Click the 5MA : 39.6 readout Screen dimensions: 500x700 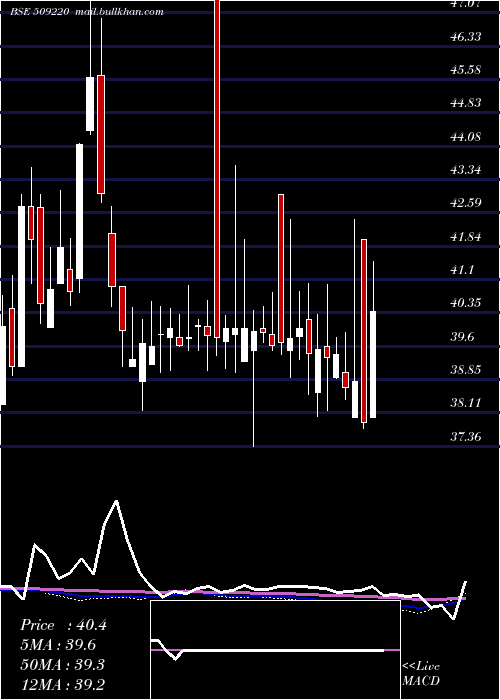pos(58,645)
